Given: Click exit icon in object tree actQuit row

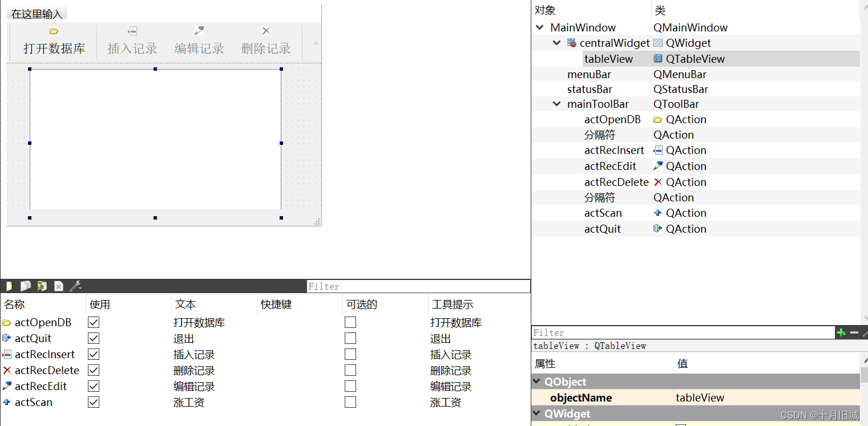Looking at the screenshot, I should click(658, 229).
